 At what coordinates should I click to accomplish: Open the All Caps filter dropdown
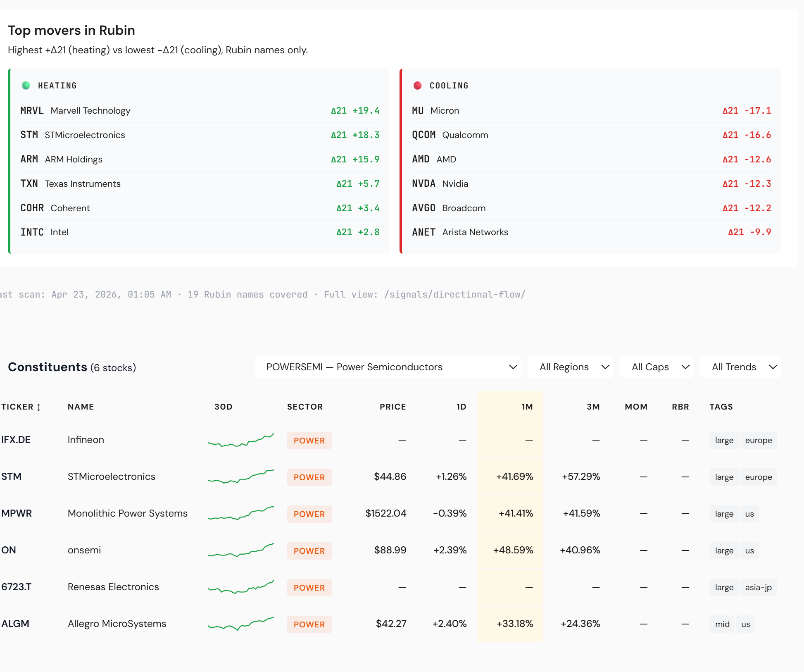657,367
